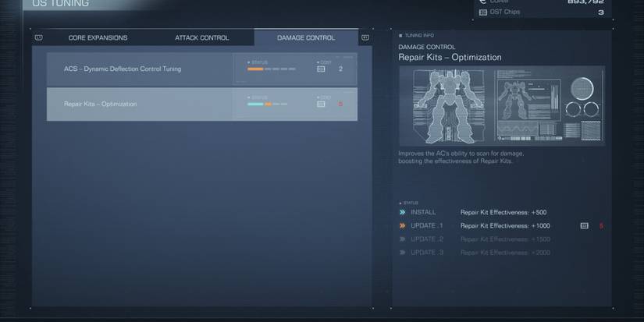Select the UPDATE :3 status entry label
This screenshot has height=322, width=644.
pyautogui.click(x=427, y=253)
